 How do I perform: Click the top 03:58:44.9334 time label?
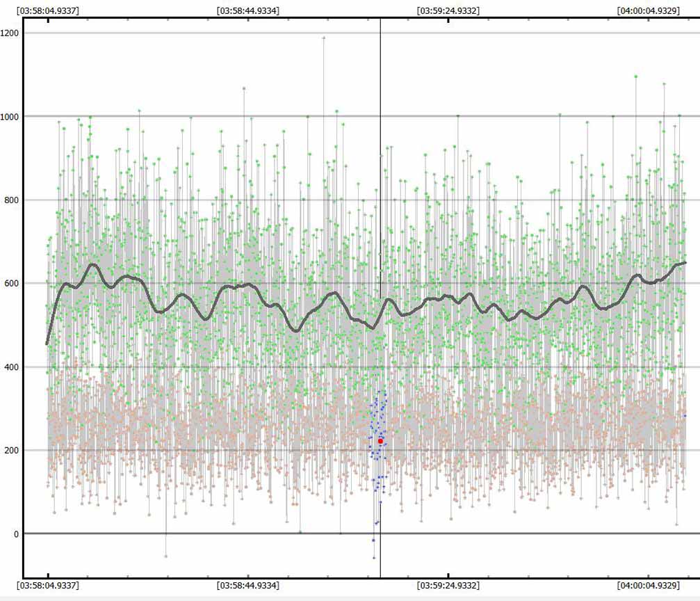248,11
